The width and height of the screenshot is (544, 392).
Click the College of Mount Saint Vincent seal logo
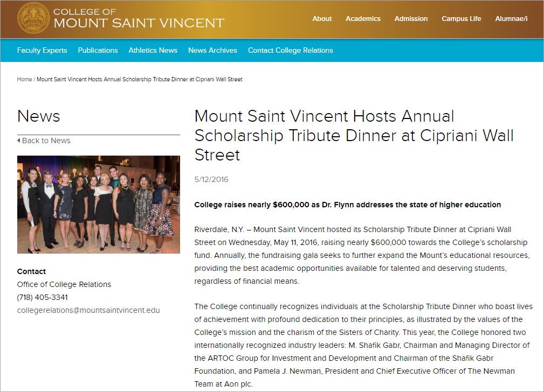click(33, 18)
